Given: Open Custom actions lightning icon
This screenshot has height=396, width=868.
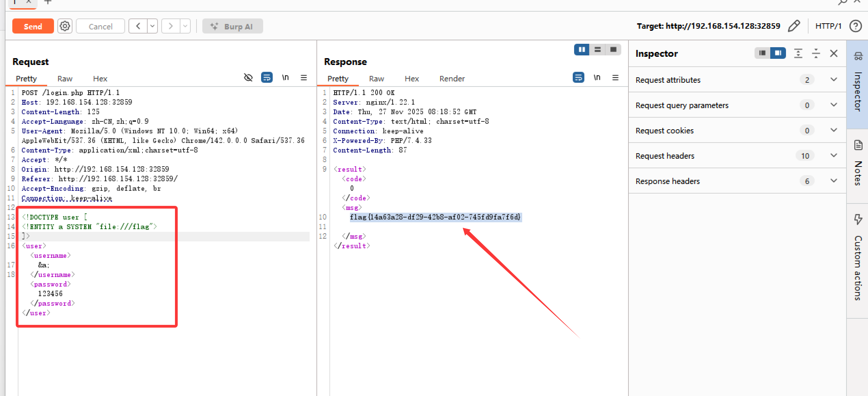Looking at the screenshot, I should 858,219.
